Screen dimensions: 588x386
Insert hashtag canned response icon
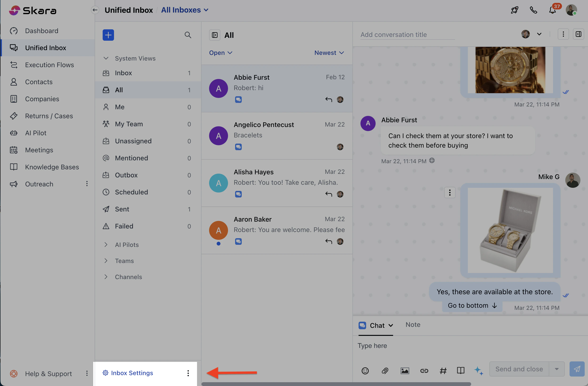(x=443, y=370)
